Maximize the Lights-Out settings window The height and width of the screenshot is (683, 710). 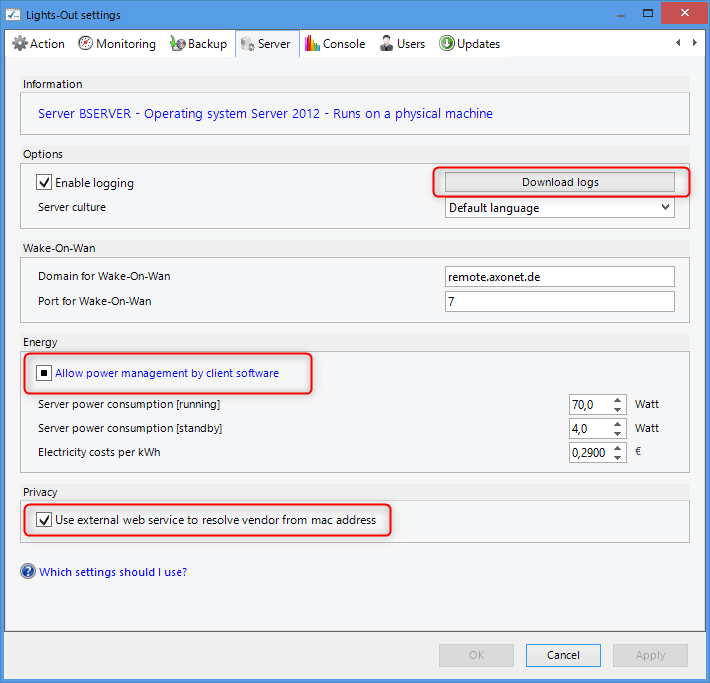click(x=648, y=13)
